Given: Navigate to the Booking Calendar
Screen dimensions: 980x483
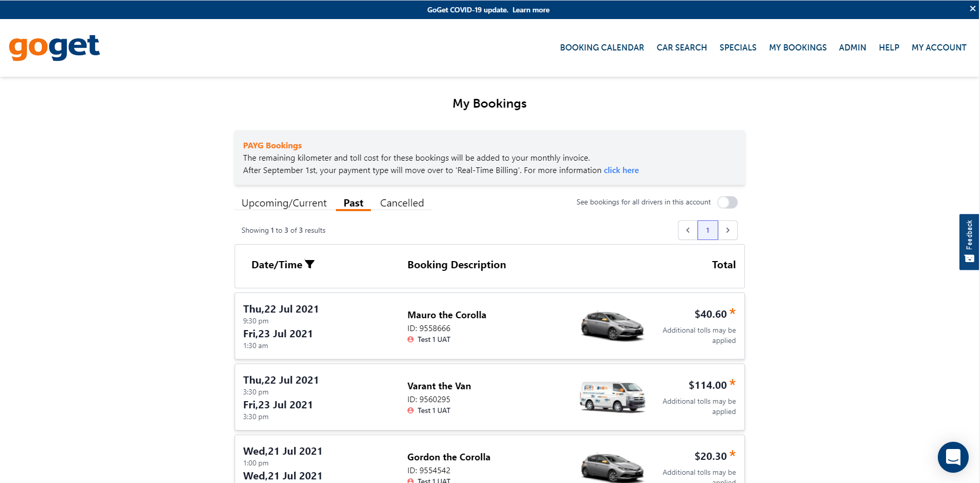Looking at the screenshot, I should 601,47.
